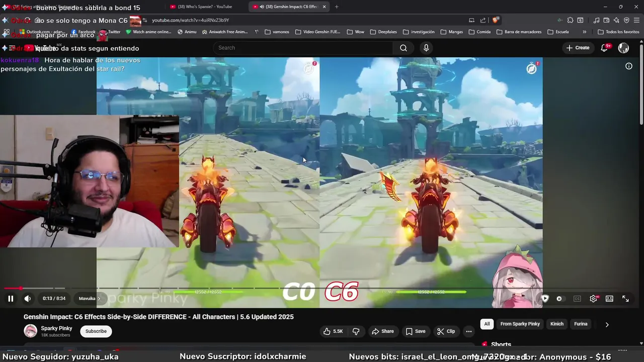This screenshot has width=644, height=362.
Task: Open YouTube notifications bell
Action: coord(605,48)
